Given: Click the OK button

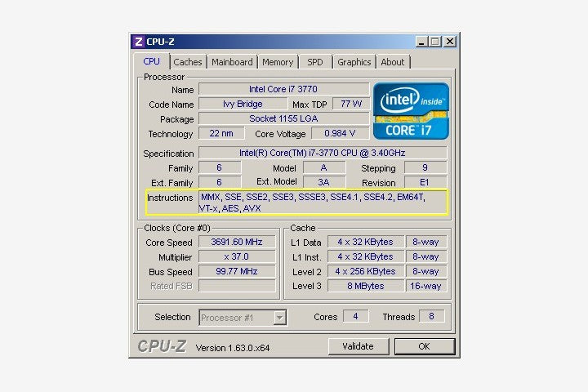Looking at the screenshot, I should [x=424, y=346].
